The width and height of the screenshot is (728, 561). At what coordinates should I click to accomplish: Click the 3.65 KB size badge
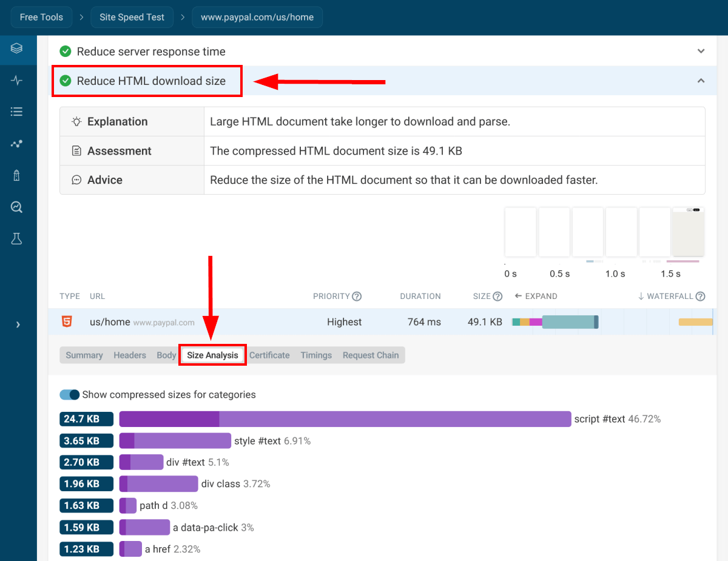(87, 441)
